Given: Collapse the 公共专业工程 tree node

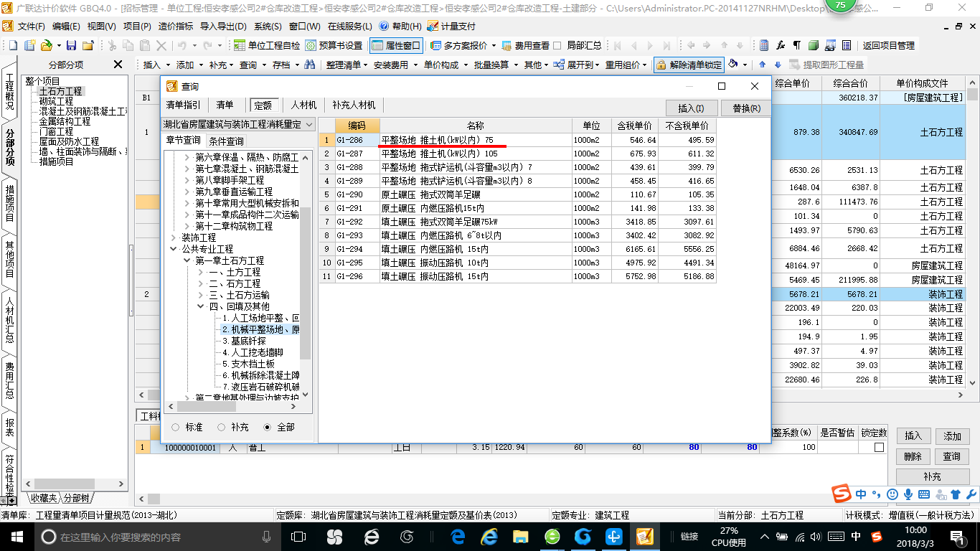Looking at the screenshot, I should click(x=174, y=249).
